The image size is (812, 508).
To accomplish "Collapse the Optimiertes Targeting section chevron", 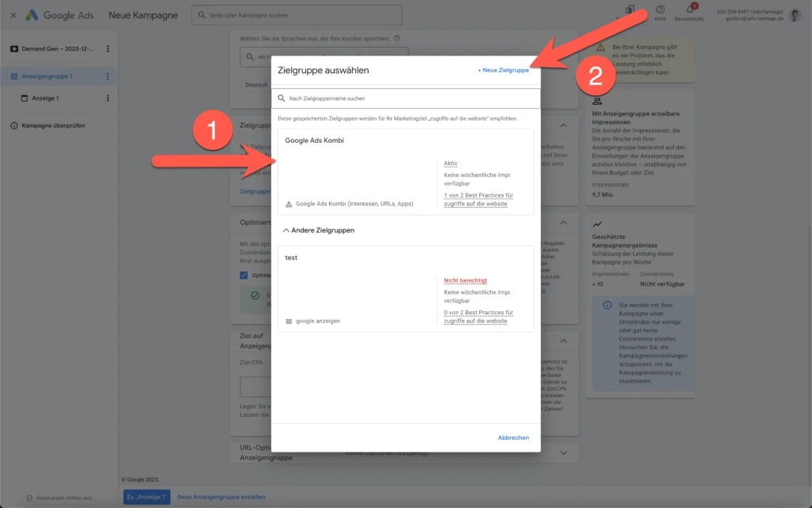I will [x=564, y=222].
